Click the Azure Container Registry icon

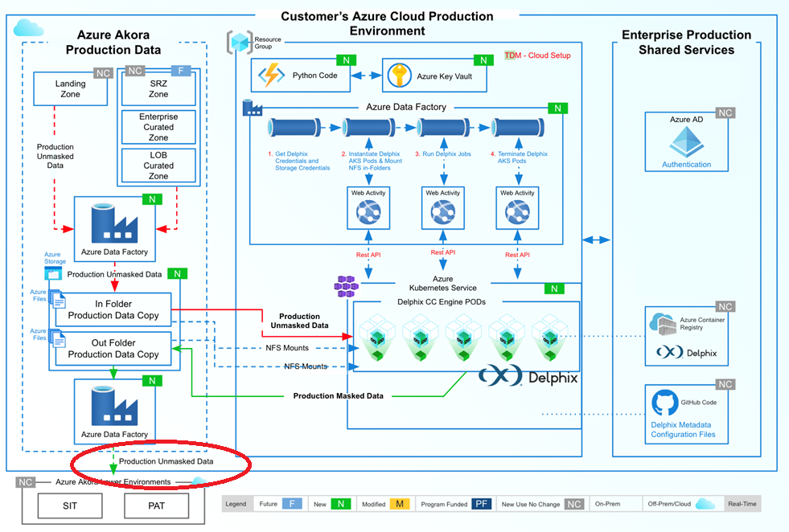663,323
